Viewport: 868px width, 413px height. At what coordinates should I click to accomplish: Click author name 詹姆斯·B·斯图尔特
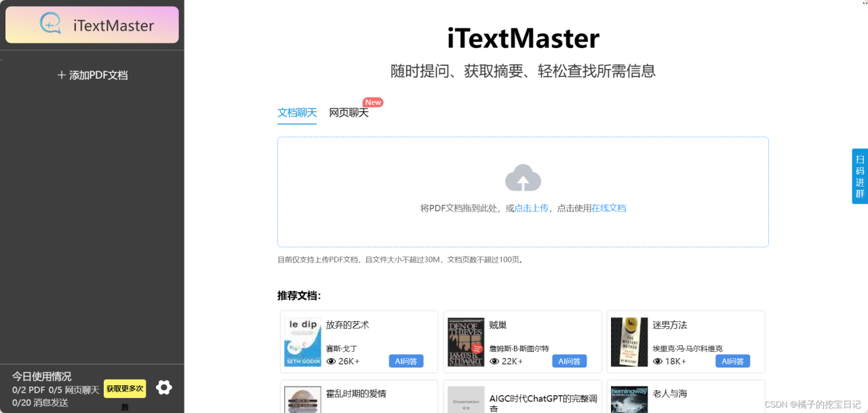(519, 349)
